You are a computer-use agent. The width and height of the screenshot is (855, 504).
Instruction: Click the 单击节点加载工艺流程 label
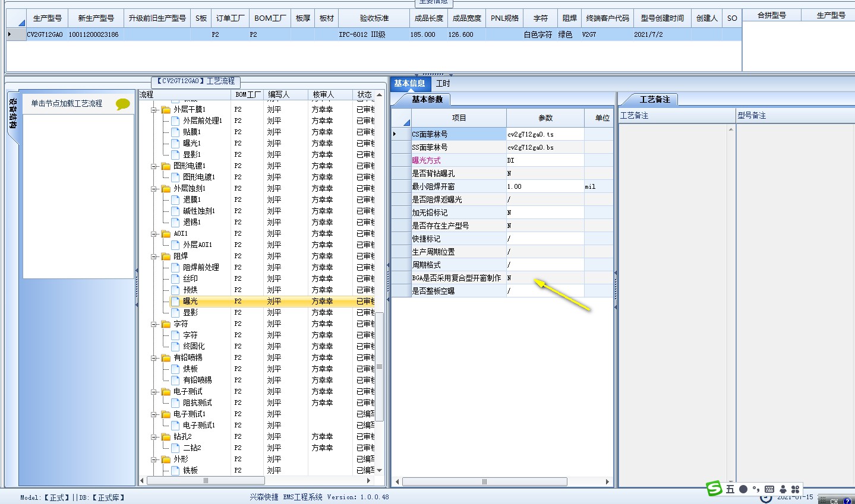coord(67,103)
